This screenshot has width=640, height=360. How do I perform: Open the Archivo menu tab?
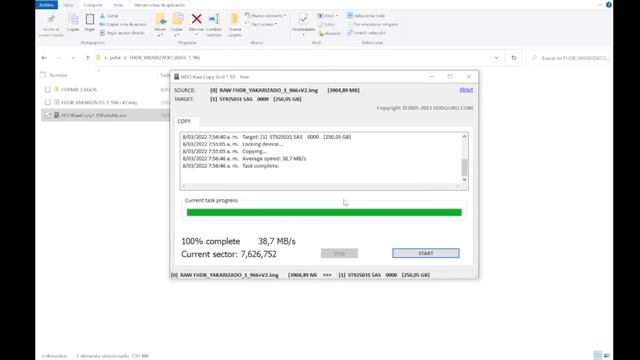pyautogui.click(x=46, y=5)
